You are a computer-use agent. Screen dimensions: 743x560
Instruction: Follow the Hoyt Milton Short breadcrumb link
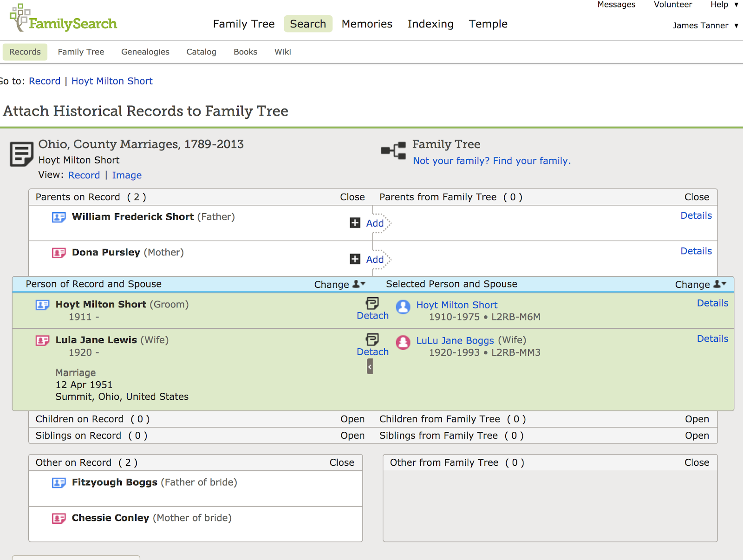pos(112,81)
